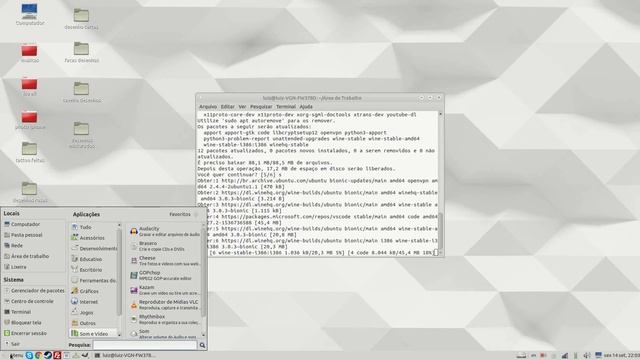
Task: Click the clock in the panel
Action: click(x=622, y=356)
